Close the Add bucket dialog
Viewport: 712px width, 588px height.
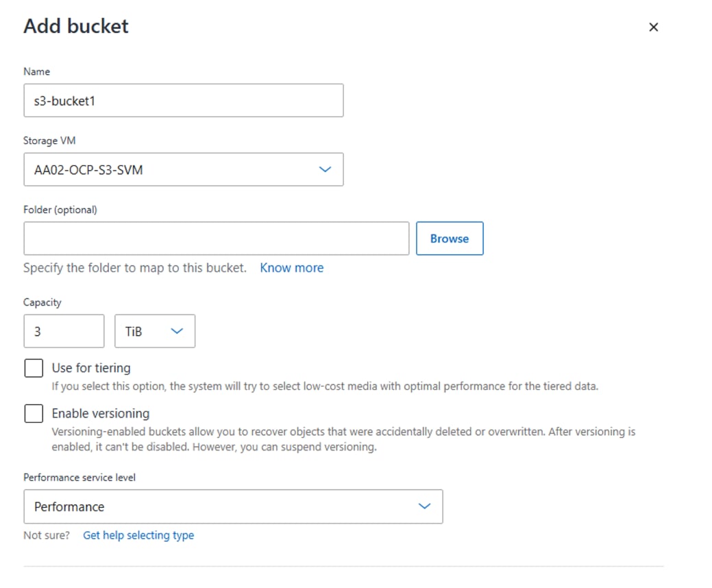[x=654, y=27]
